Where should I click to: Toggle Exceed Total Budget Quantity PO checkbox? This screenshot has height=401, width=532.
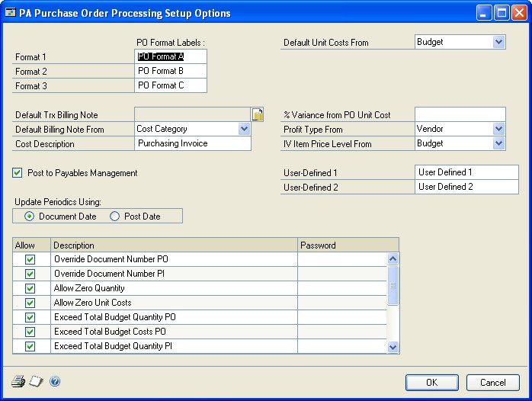pos(30,317)
